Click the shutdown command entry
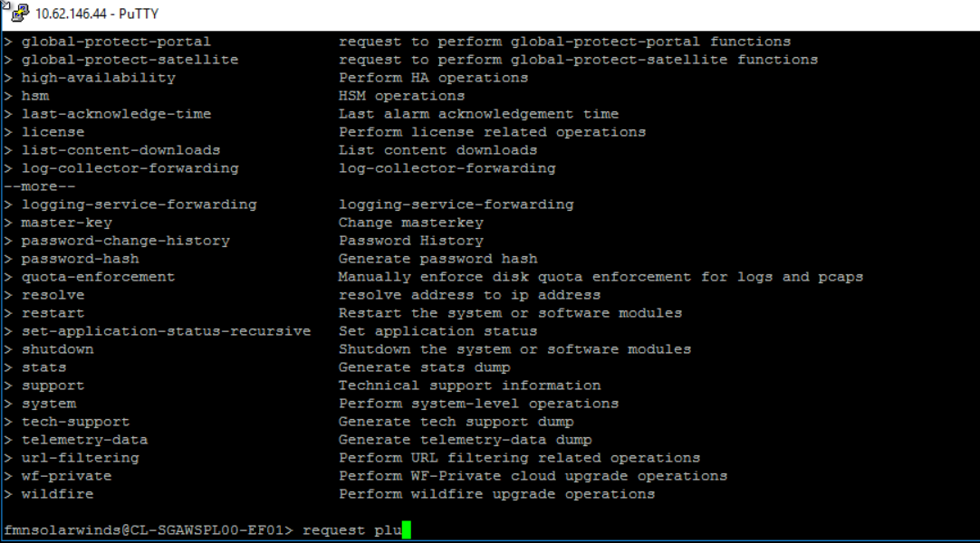 click(58, 348)
